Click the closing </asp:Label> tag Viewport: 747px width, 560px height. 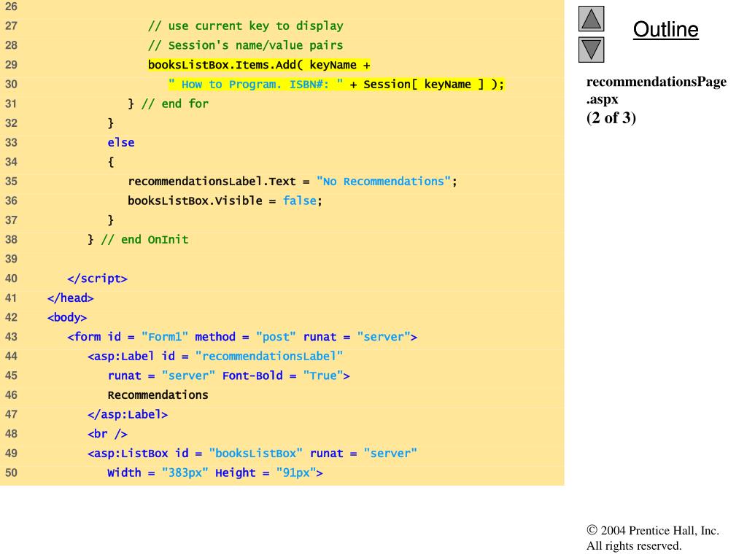[x=128, y=415]
